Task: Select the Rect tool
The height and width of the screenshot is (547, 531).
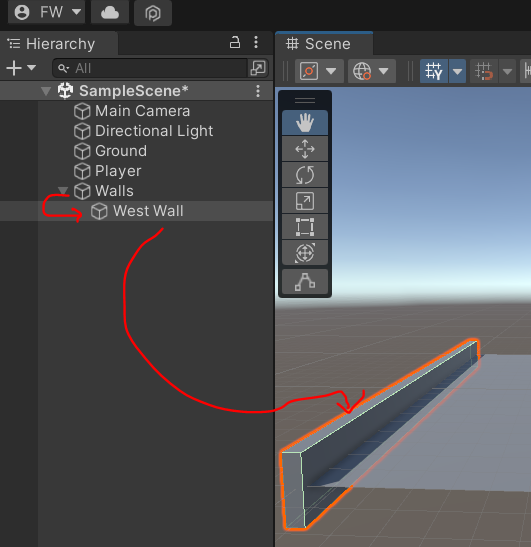Action: (305, 227)
